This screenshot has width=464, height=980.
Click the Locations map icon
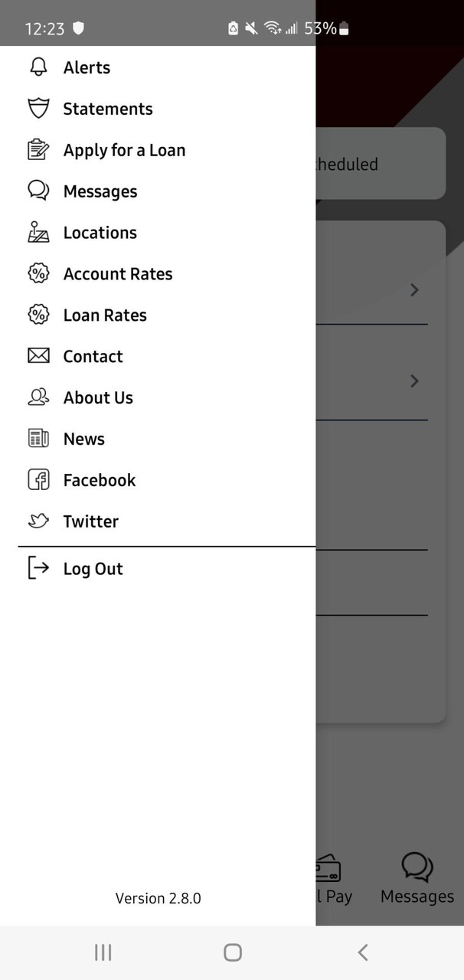38,233
